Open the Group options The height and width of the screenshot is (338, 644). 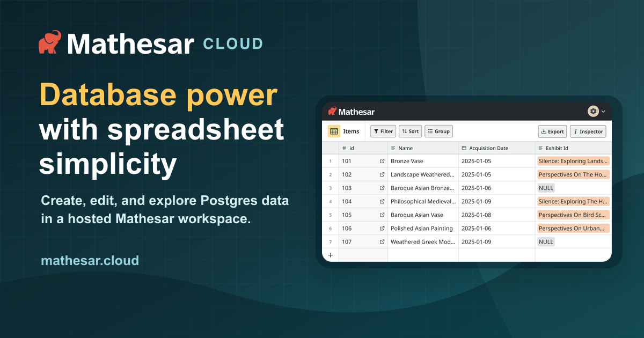(439, 131)
